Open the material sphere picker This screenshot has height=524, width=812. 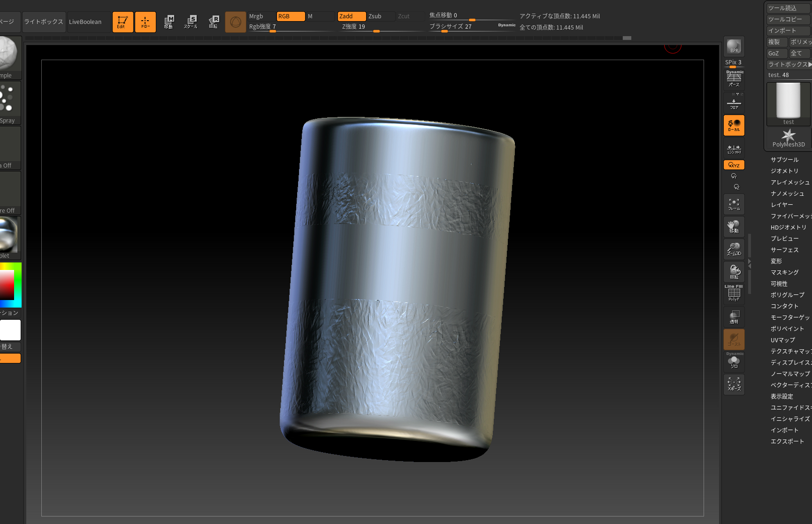tap(9, 238)
